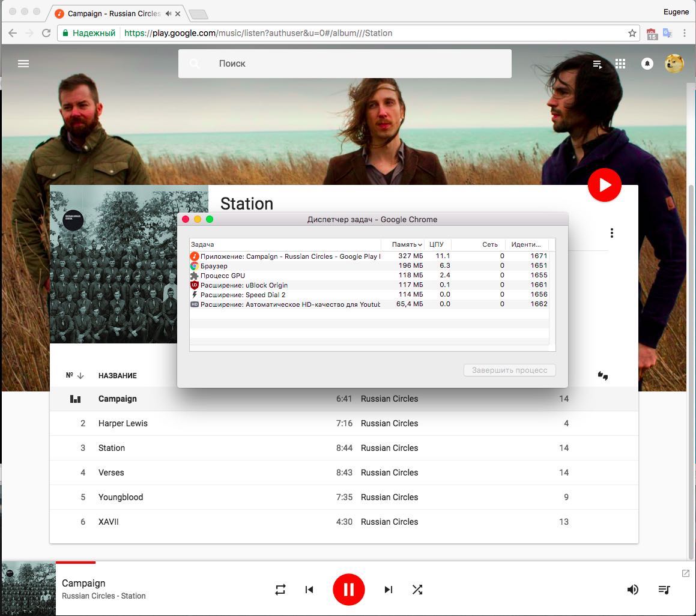Image resolution: width=696 pixels, height=616 pixels.
Task: Click the Поиск search field
Action: point(345,64)
